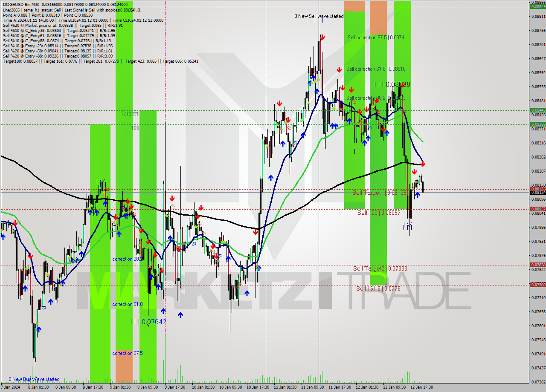Click the blue 'correction 38.2' label
The width and height of the screenshot is (546, 392).
point(128,259)
